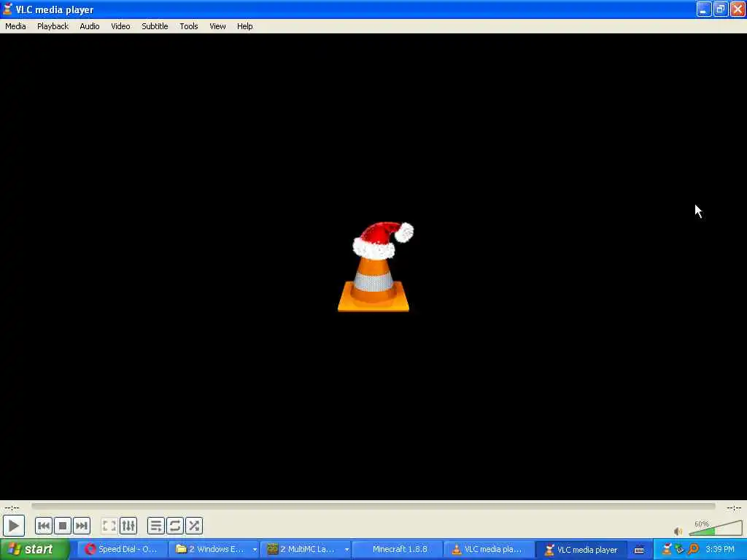The width and height of the screenshot is (747, 560).
Task: Open the Subtitle menu
Action: click(155, 26)
